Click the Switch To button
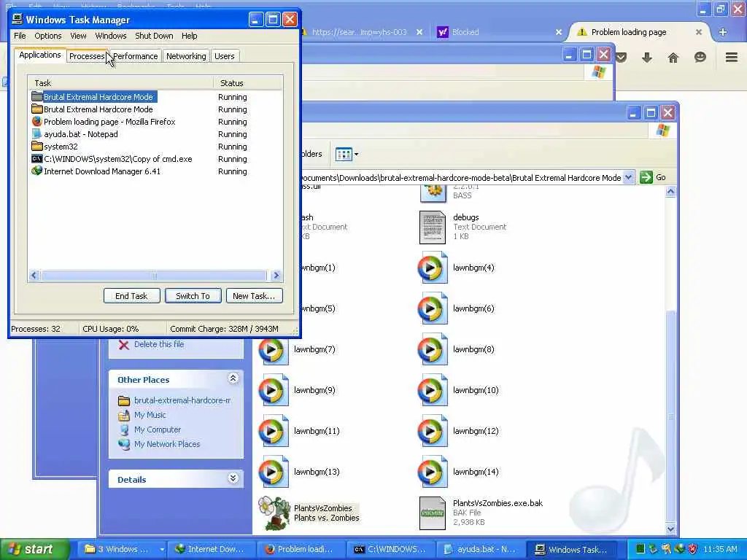The image size is (747, 560). 193,296
